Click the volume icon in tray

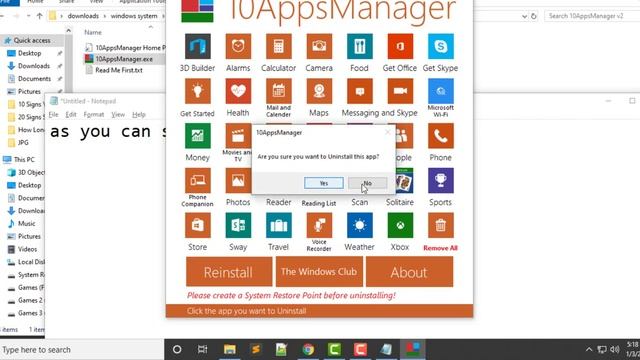click(x=615, y=349)
